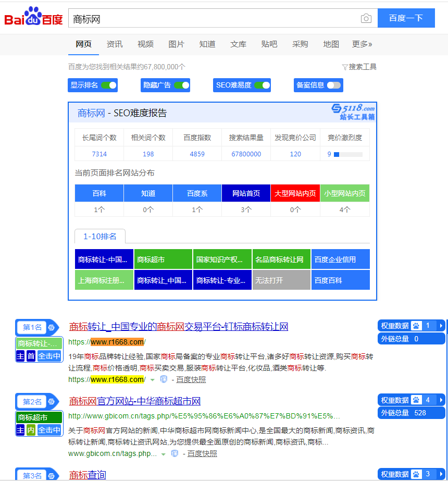Image resolution: width=448 pixels, height=481 pixels.
Task: Click the 发现竞价公司 value 120
Action: [x=295, y=154]
